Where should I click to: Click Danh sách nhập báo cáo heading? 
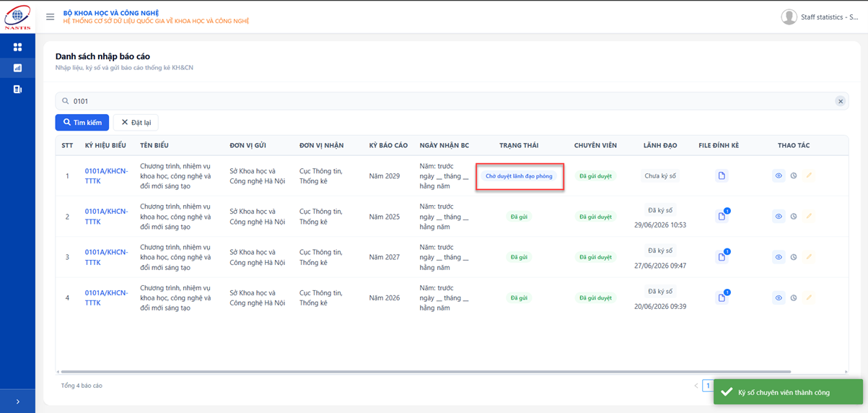click(x=102, y=56)
